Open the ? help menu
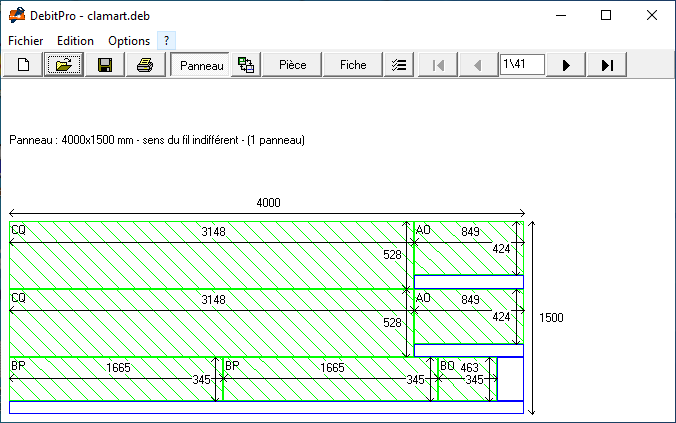 click(x=166, y=41)
